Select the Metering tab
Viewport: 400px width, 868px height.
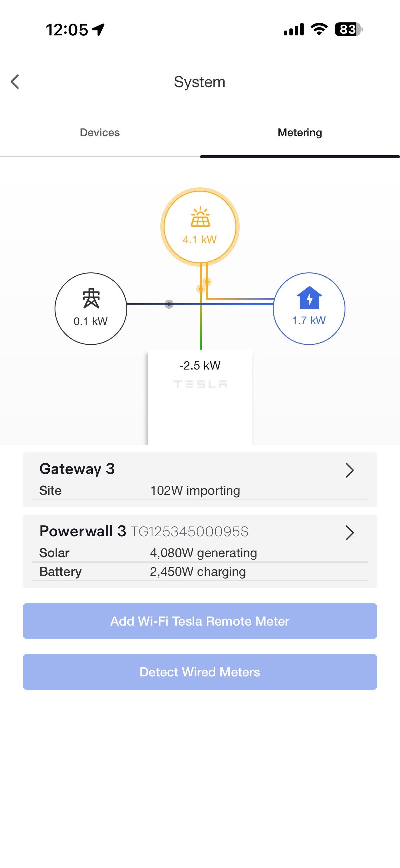tap(299, 133)
